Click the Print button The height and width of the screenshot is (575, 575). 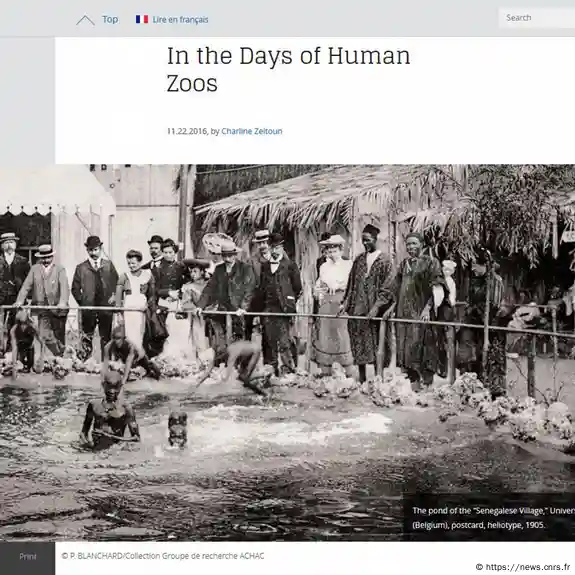coord(28,557)
